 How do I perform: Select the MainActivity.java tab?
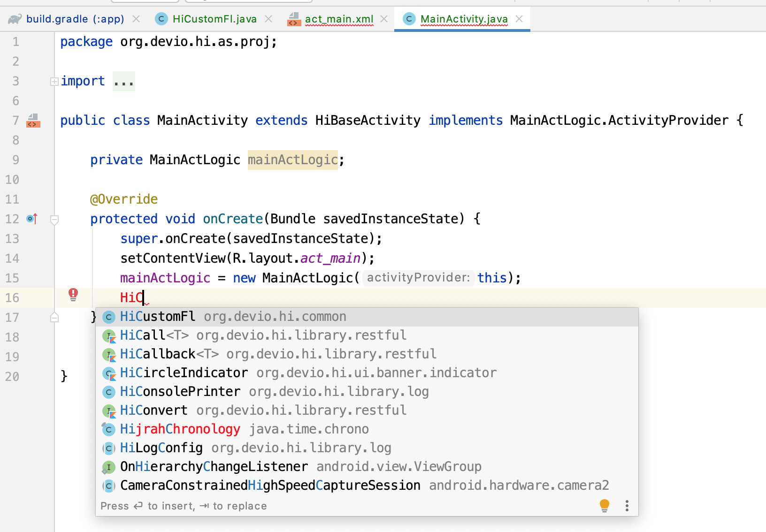(x=464, y=19)
